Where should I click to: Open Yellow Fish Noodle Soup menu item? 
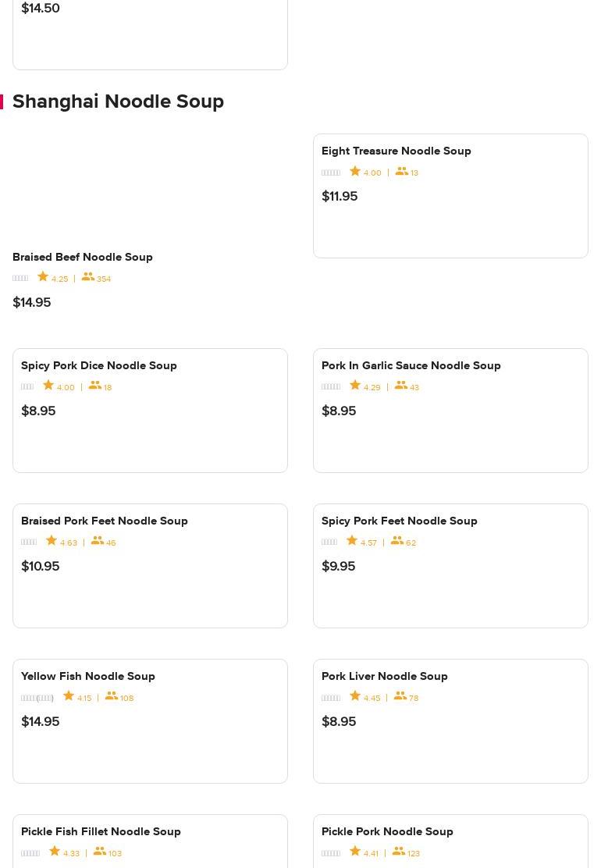click(x=87, y=676)
